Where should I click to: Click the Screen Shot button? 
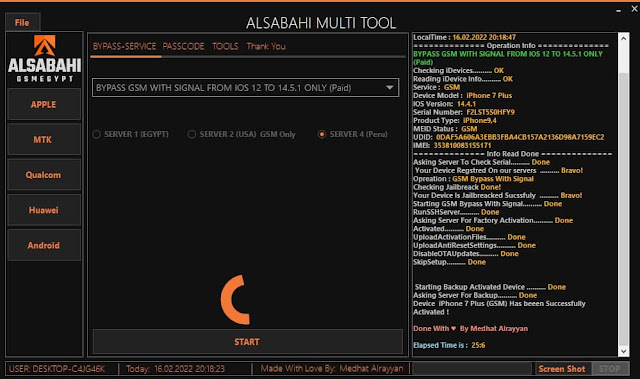pyautogui.click(x=562, y=369)
